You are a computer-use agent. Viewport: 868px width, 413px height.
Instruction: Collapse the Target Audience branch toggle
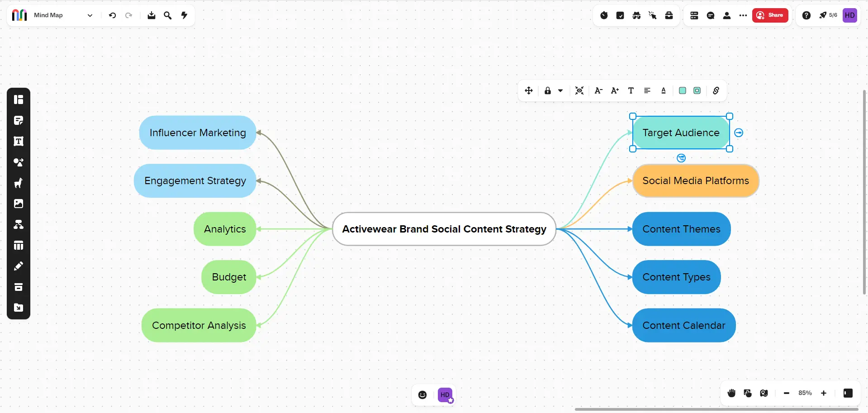[x=739, y=133]
